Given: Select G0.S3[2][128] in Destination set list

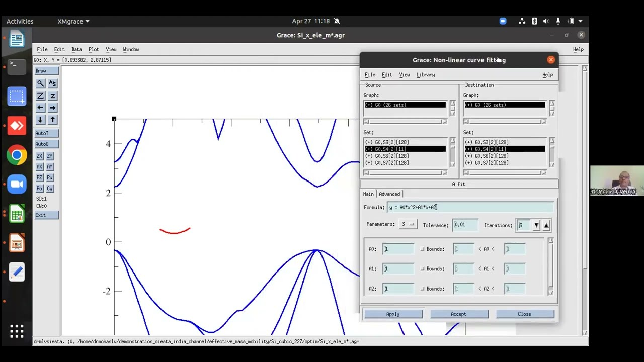Looking at the screenshot, I should click(505, 142).
